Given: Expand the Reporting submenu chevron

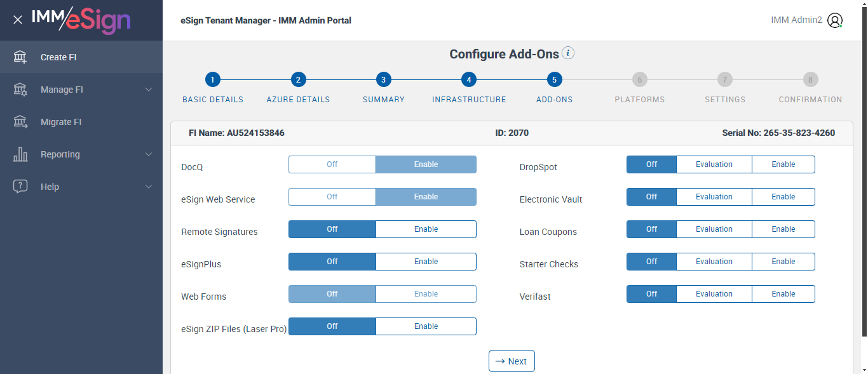Looking at the screenshot, I should [149, 154].
